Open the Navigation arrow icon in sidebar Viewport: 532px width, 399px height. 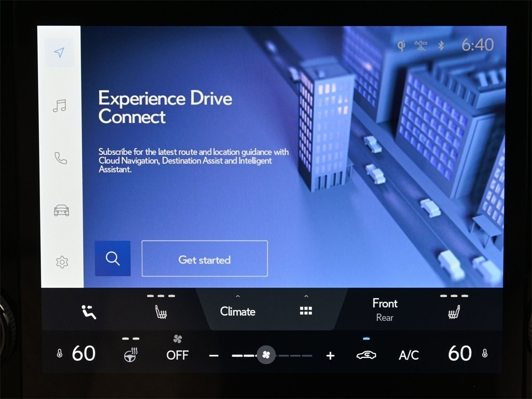coord(59,52)
